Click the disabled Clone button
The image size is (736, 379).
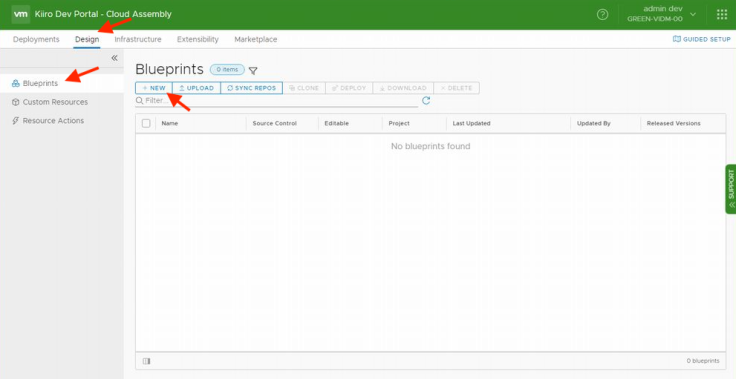304,88
